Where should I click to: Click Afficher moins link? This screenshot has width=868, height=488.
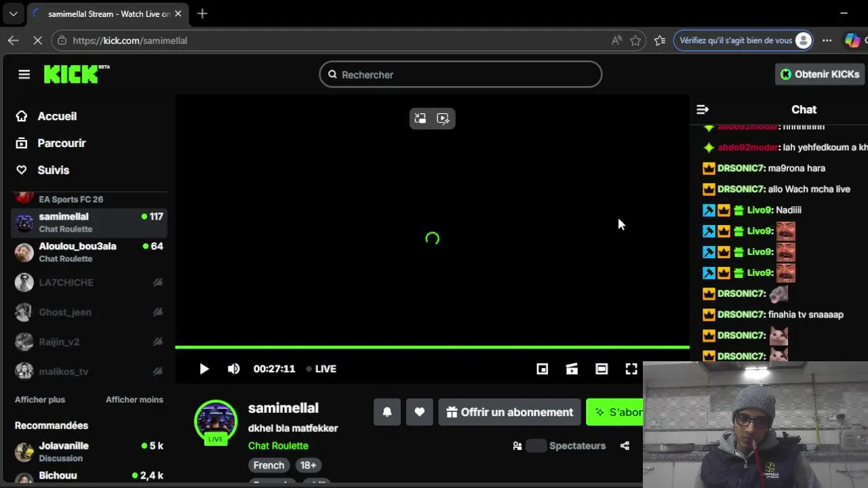coord(134,400)
